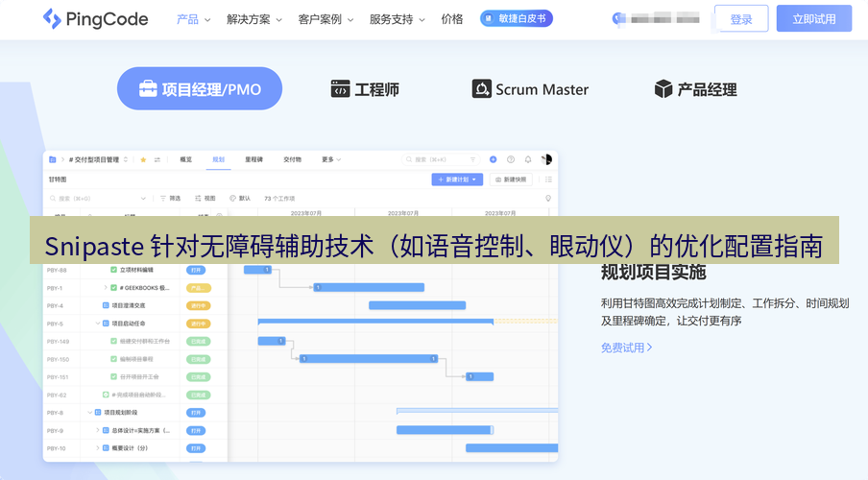Toggle green checkbox of # GEEKBOOKS row
This screenshot has height=480, width=868.
coord(113,288)
